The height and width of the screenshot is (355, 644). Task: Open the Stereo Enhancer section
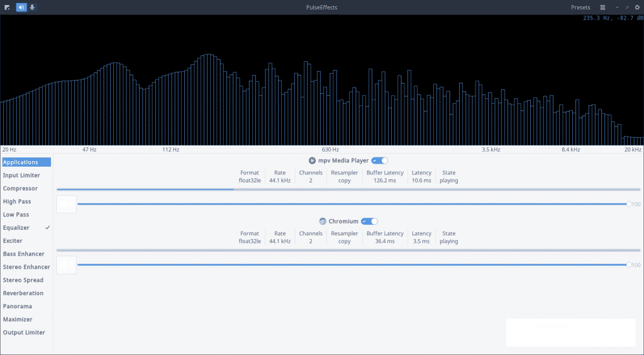click(26, 267)
